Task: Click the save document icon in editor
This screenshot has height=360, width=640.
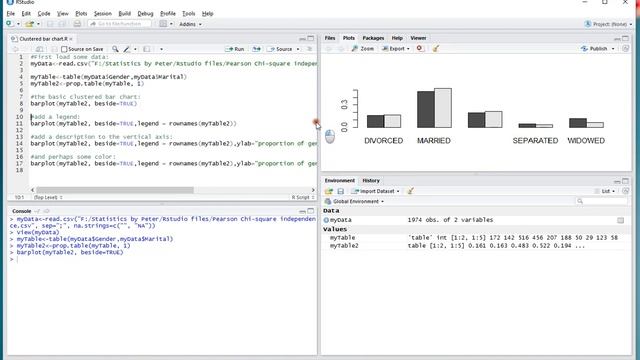Action: point(54,49)
